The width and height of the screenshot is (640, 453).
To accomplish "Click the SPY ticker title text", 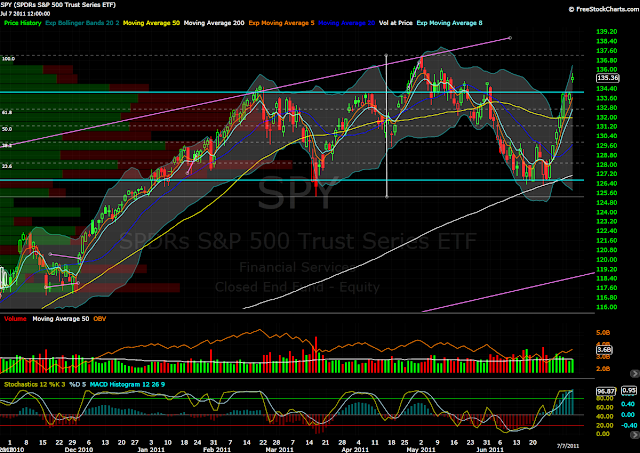I will [58, 5].
